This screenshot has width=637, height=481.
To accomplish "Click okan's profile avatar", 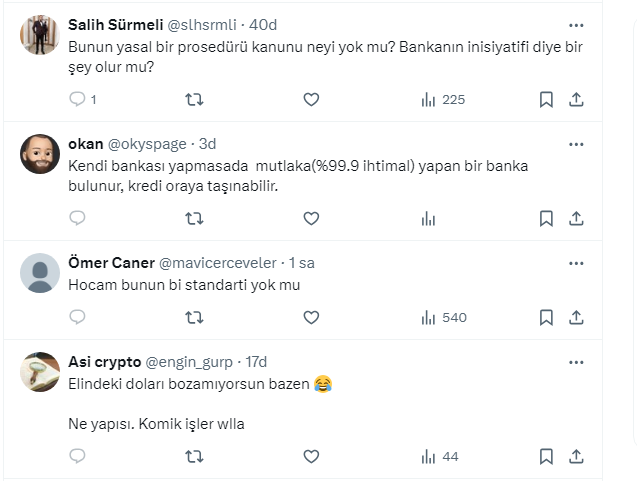I will [x=40, y=153].
